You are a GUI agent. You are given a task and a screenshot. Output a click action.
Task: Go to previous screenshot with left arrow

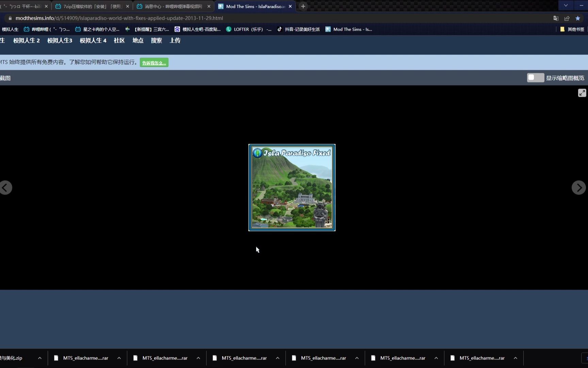click(5, 188)
